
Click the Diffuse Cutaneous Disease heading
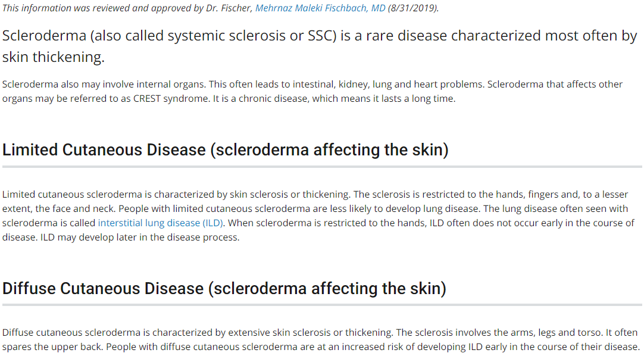pyautogui.click(x=224, y=289)
